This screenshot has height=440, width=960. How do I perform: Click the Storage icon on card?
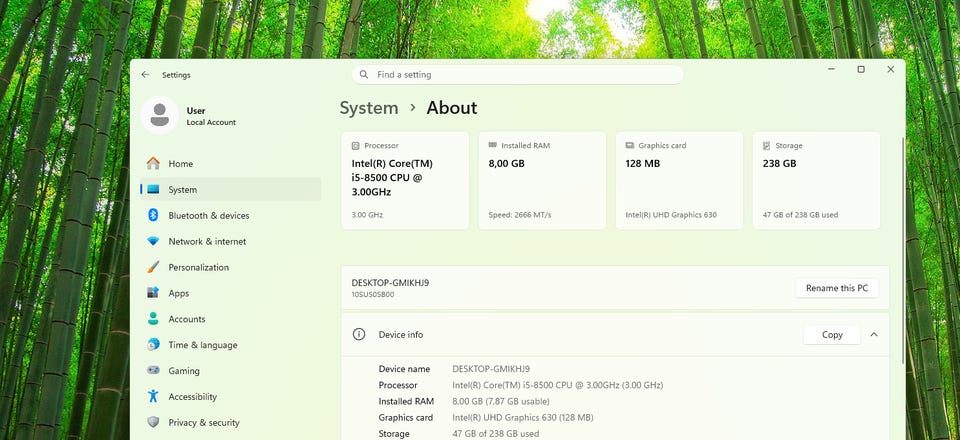tap(767, 146)
